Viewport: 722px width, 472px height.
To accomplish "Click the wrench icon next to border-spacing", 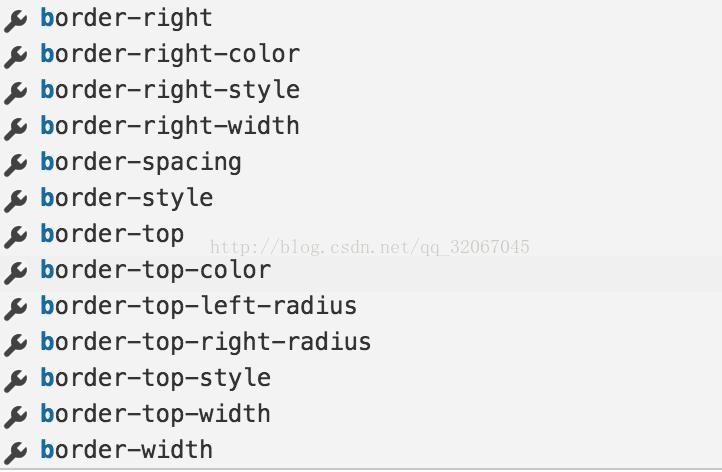I will coord(16,165).
